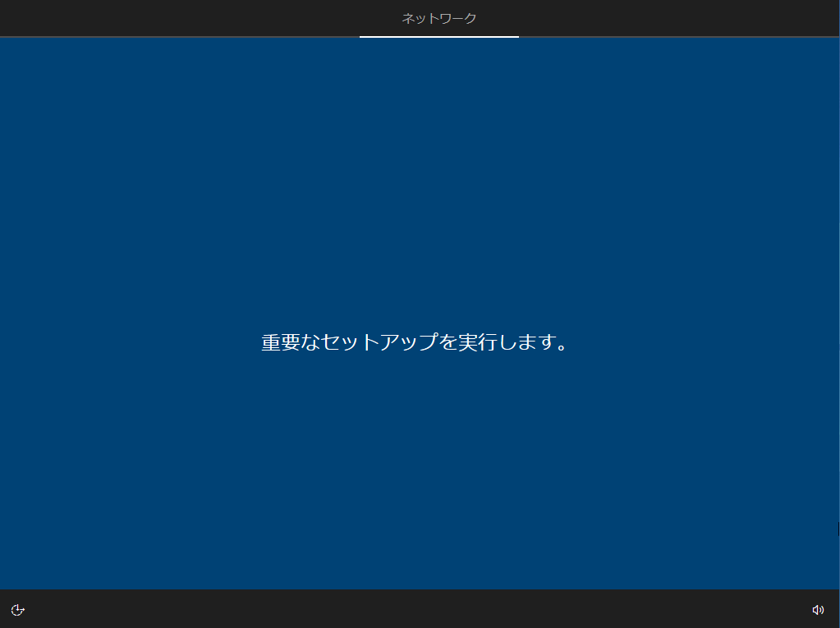Click the 重要なセットアップを実行します。 text

click(415, 342)
